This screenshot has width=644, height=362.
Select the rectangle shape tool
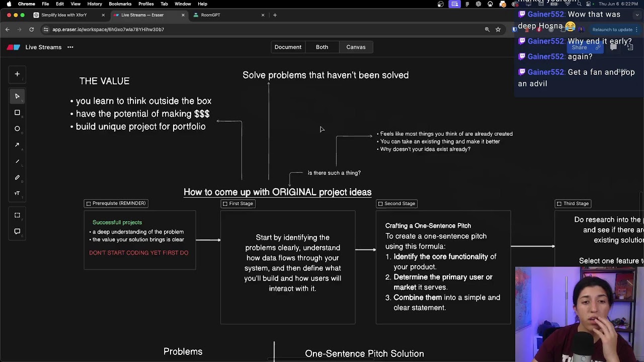pos(17,113)
